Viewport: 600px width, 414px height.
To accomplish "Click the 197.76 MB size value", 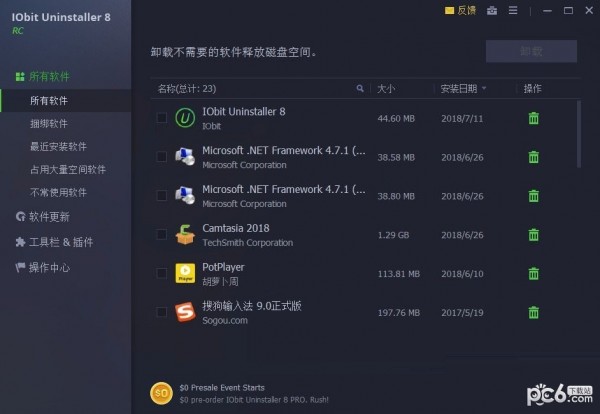I will (399, 313).
